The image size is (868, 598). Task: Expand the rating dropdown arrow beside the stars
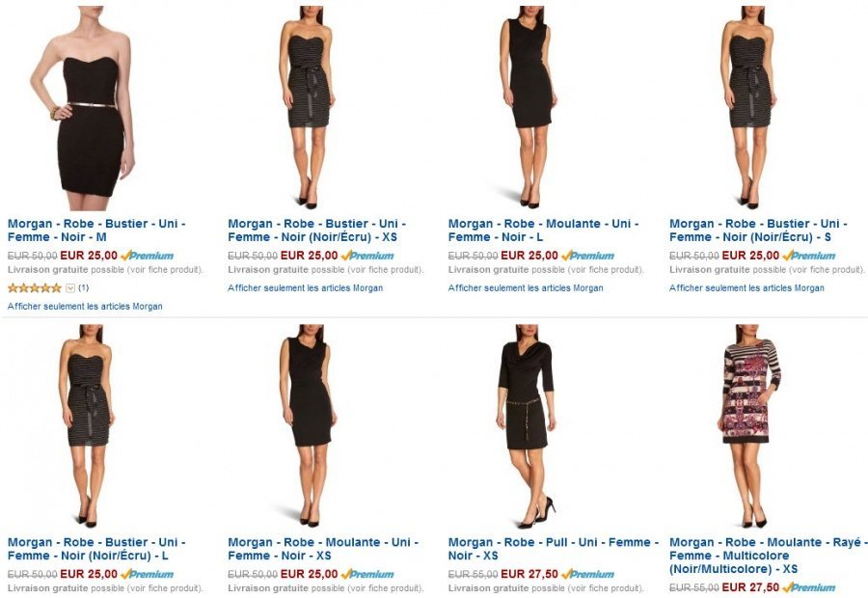70,288
